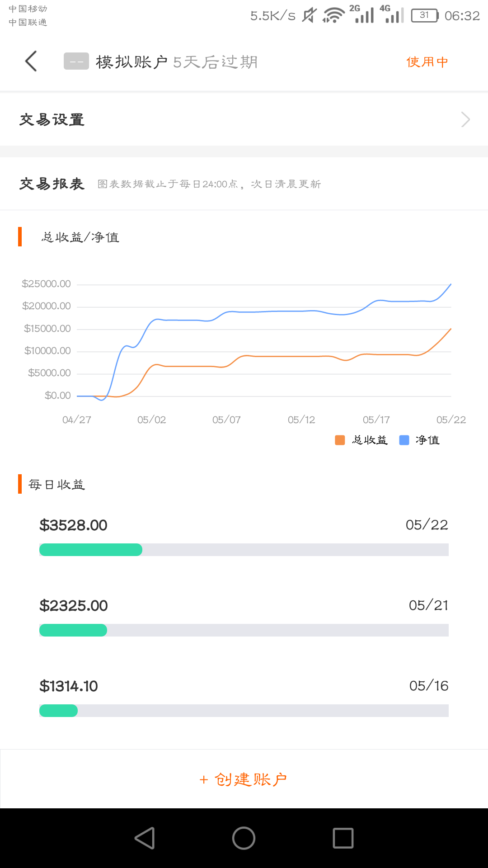
Task: Tap the 模拟账户 title text
Action: tap(131, 62)
